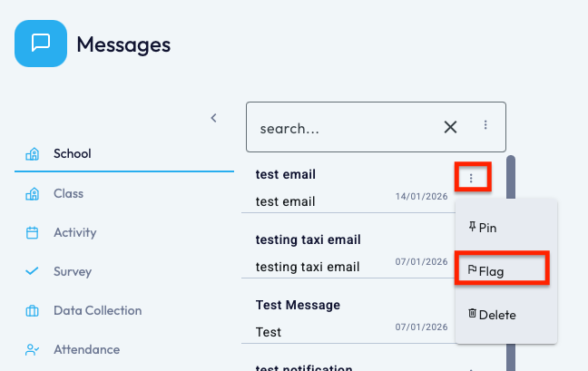The width and height of the screenshot is (588, 371).
Task: Clear the search field with X icon
Action: 450,127
